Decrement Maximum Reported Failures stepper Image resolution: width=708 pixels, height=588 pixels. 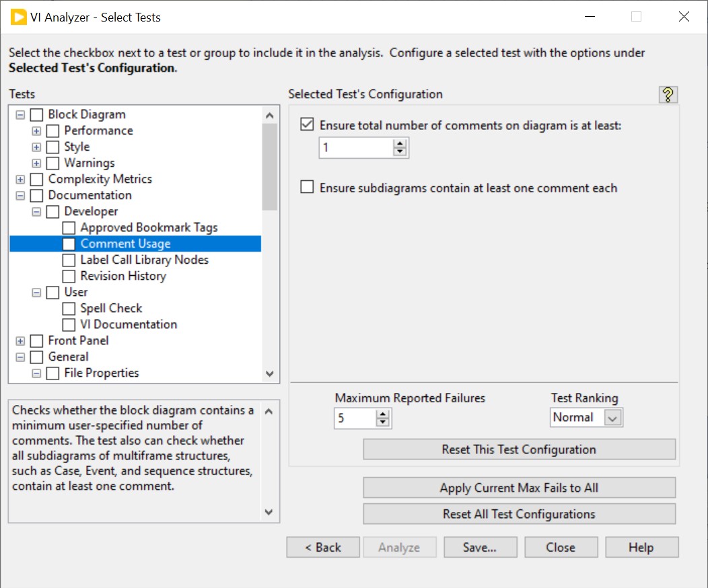[383, 421]
